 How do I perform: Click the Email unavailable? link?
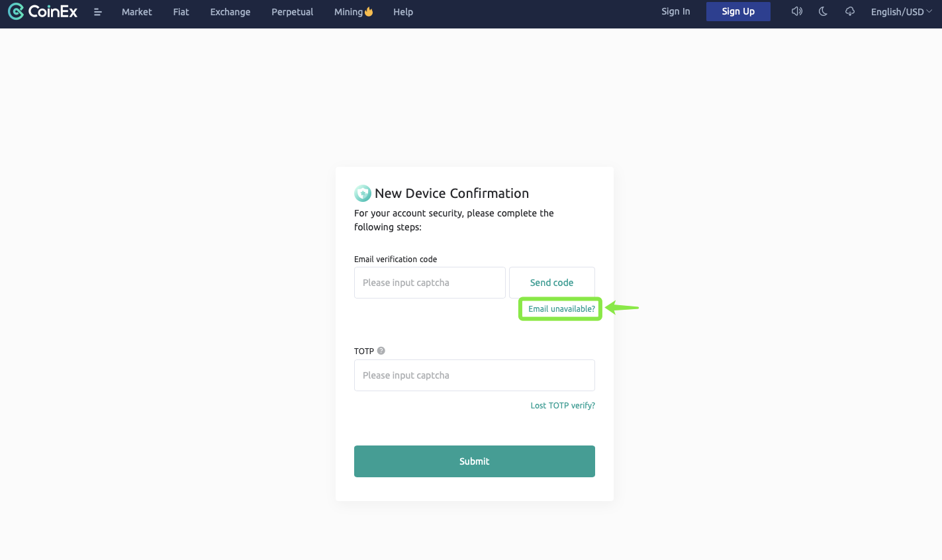(x=560, y=308)
